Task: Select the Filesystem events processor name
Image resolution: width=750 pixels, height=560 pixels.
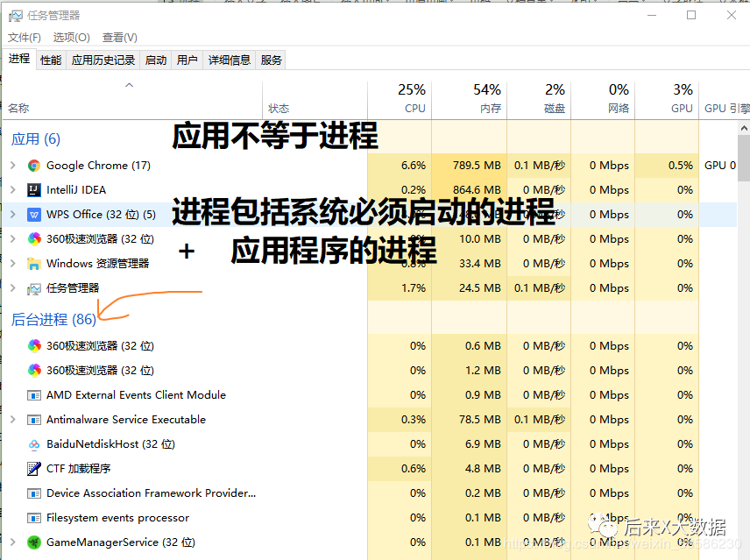Action: (117, 518)
